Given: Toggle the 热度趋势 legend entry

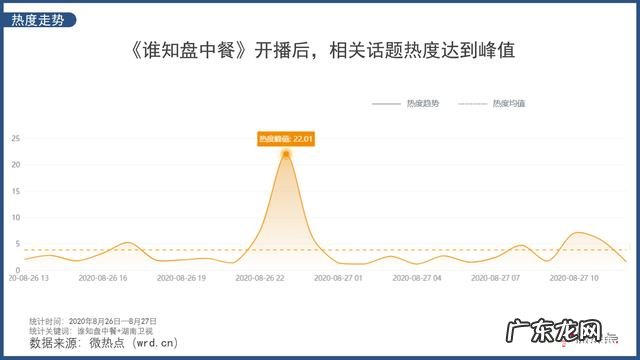Looking at the screenshot, I should [405, 103].
